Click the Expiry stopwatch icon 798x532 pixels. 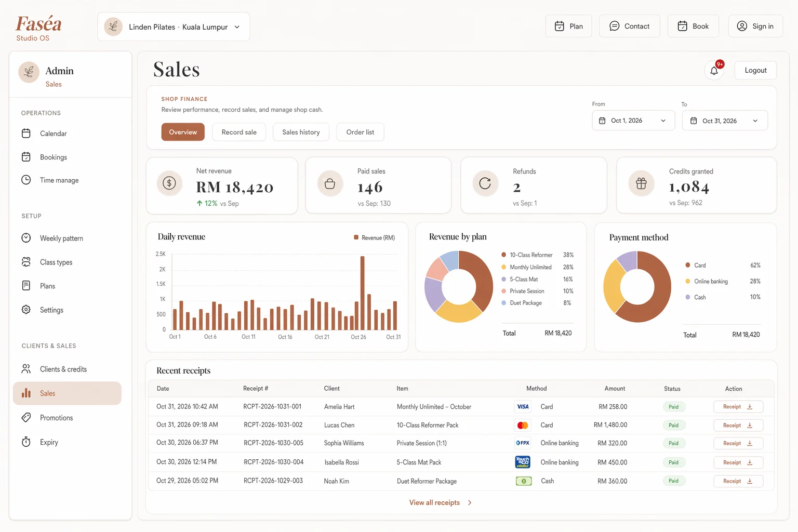click(x=26, y=442)
